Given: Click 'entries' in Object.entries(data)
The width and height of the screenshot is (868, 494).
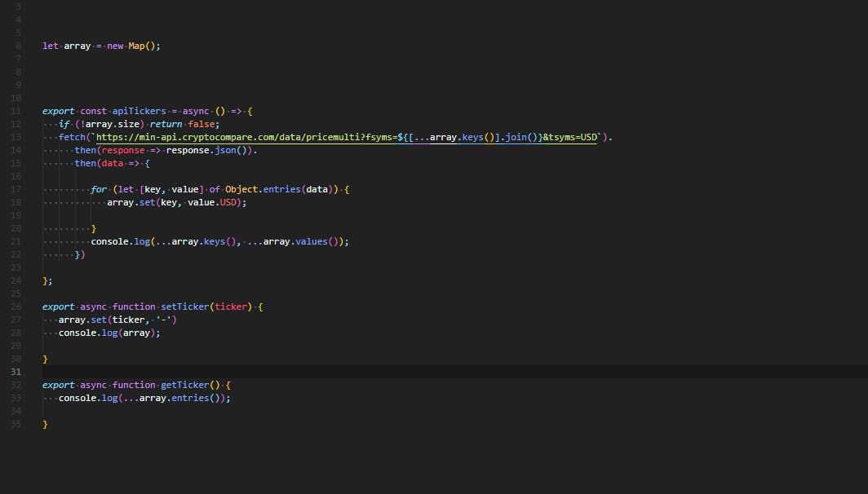Looking at the screenshot, I should [x=281, y=189].
